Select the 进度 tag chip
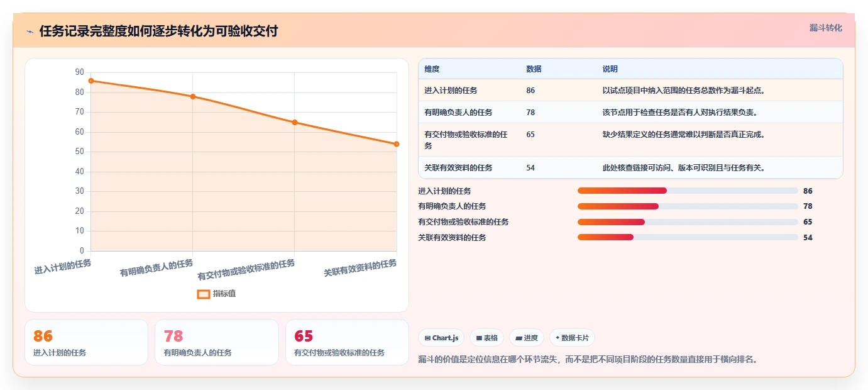 click(527, 338)
